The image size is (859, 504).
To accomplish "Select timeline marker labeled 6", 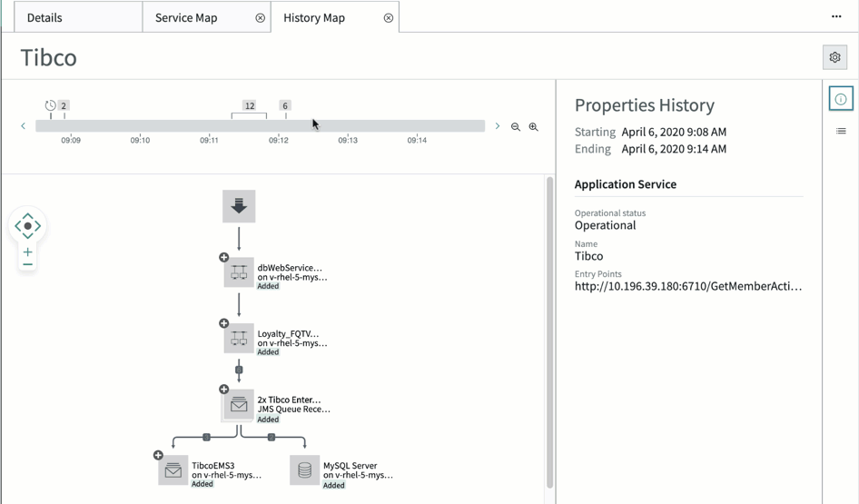I will click(x=285, y=105).
